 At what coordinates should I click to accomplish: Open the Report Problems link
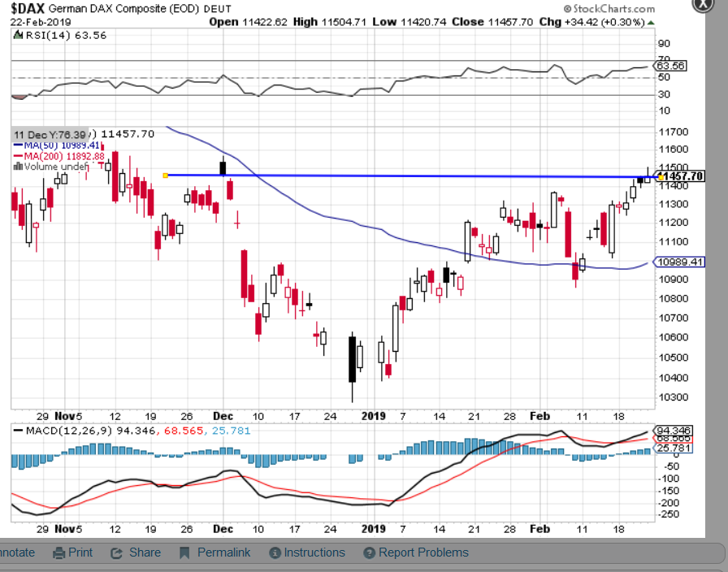coord(423,552)
